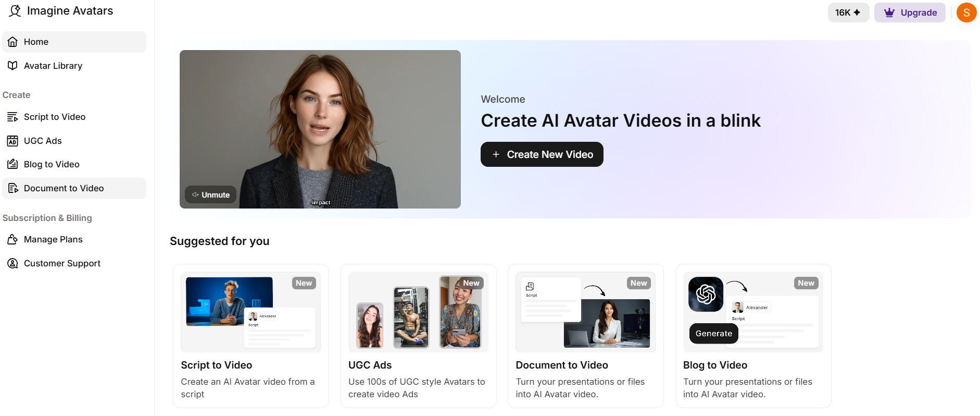Open the UGC Ads card title
The image size is (980, 416).
point(370,365)
